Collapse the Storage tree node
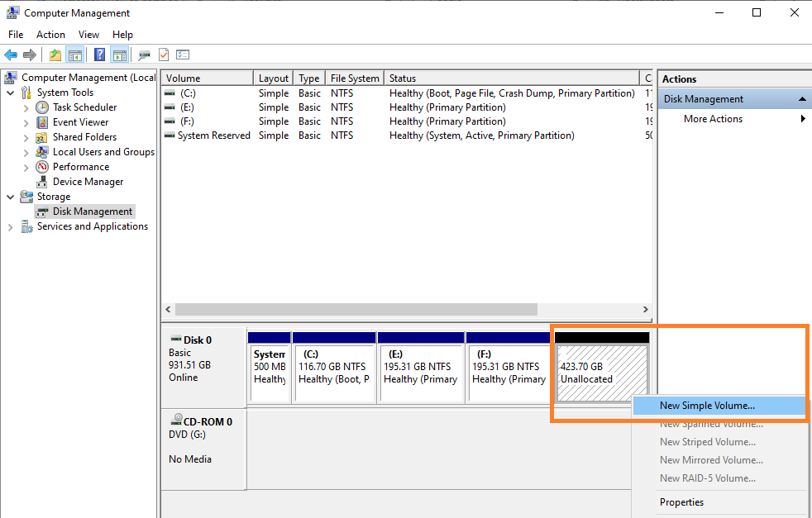The height and width of the screenshot is (518, 812). point(11,197)
